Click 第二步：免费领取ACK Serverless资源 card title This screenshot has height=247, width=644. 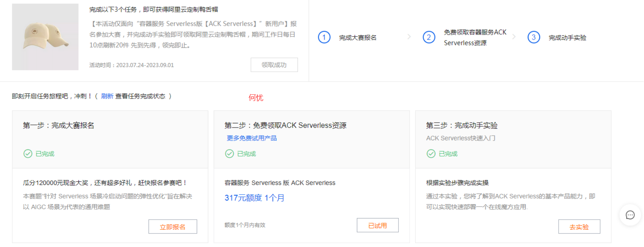pyautogui.click(x=285, y=125)
